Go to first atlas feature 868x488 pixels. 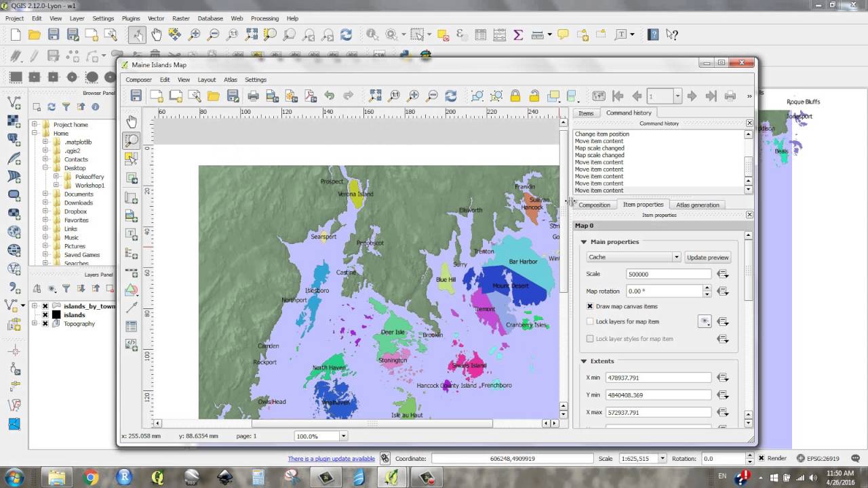coord(618,96)
